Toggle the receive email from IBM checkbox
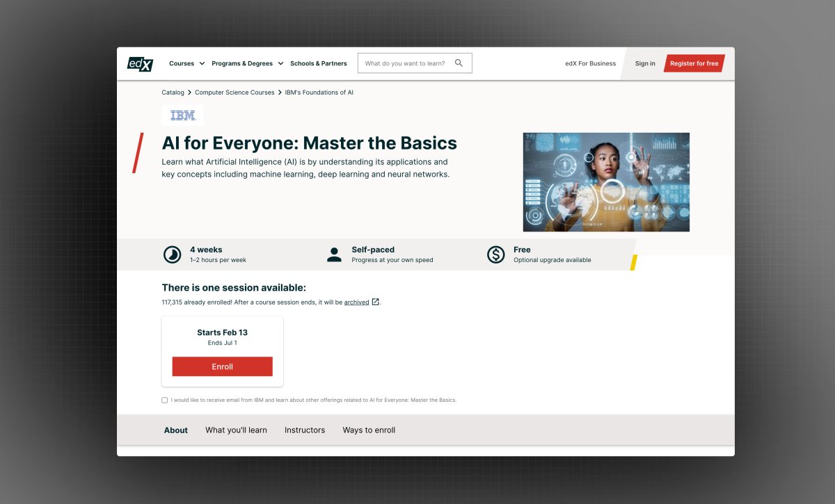 point(165,400)
